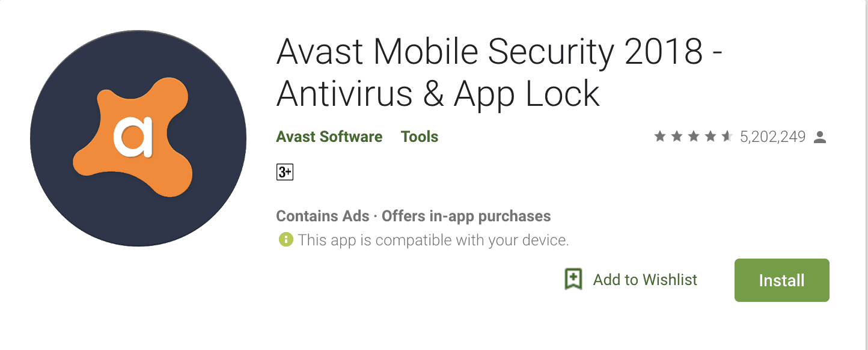Click the 5,202,249 ratings count

point(772,137)
